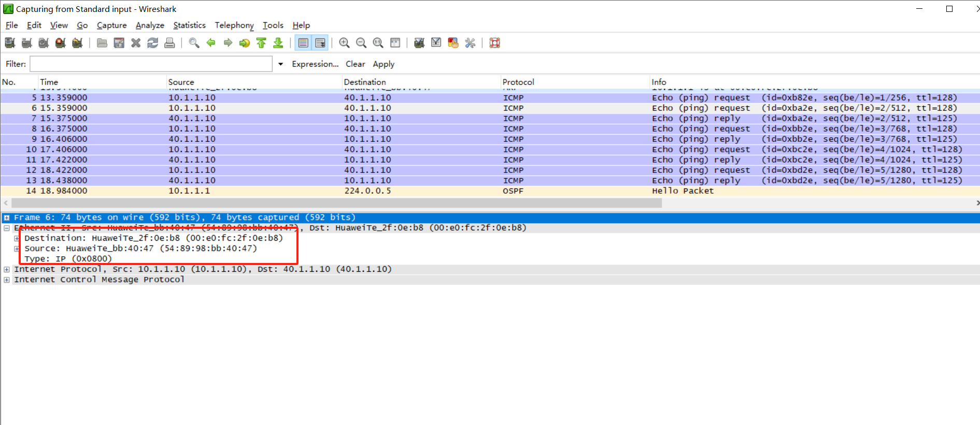Select packet 14 OSPF Hello Packet
980x425 pixels.
(490, 191)
